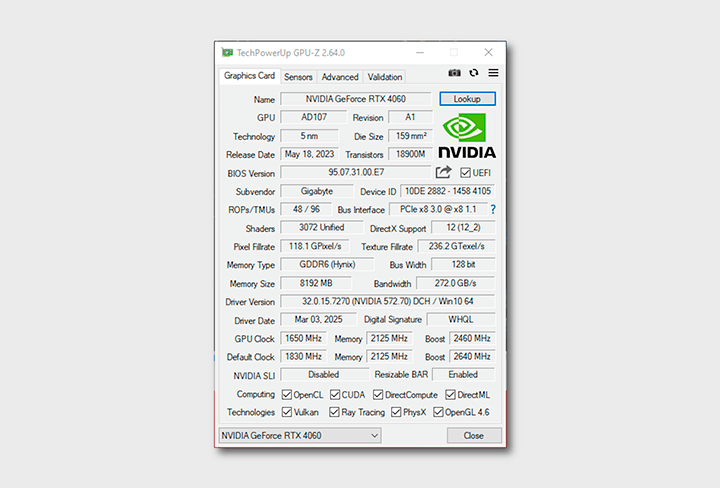
Task: Click the Close button at bottom
Action: coord(474,435)
